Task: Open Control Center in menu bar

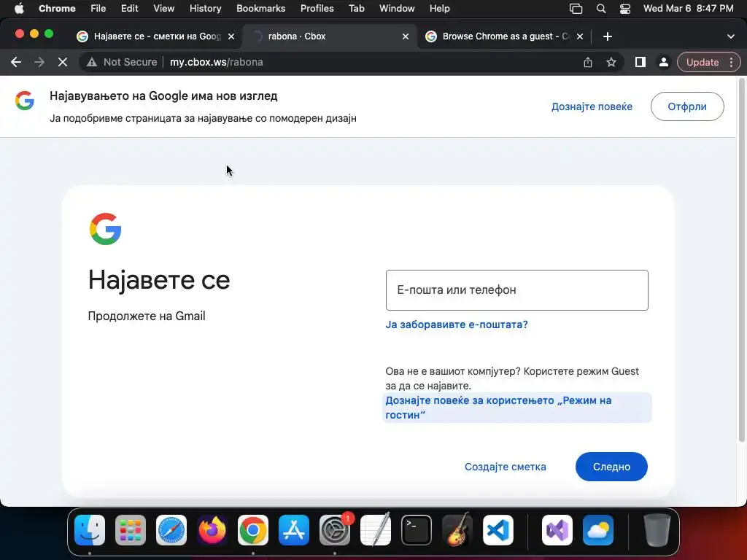Action: [625, 9]
